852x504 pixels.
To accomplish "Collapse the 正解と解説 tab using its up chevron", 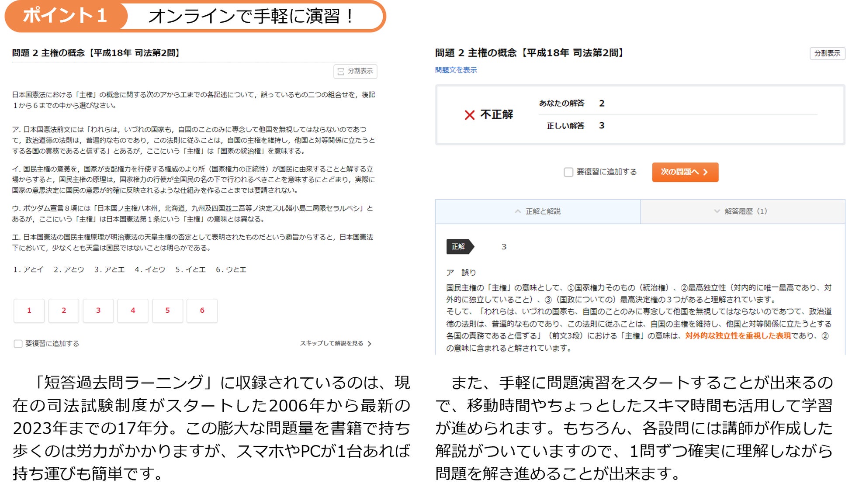I will (518, 211).
